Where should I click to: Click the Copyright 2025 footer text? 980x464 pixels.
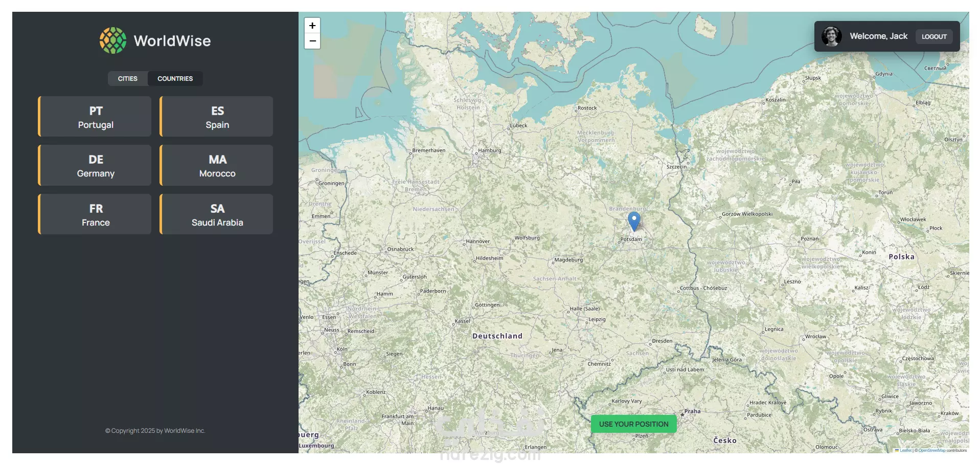tap(155, 431)
